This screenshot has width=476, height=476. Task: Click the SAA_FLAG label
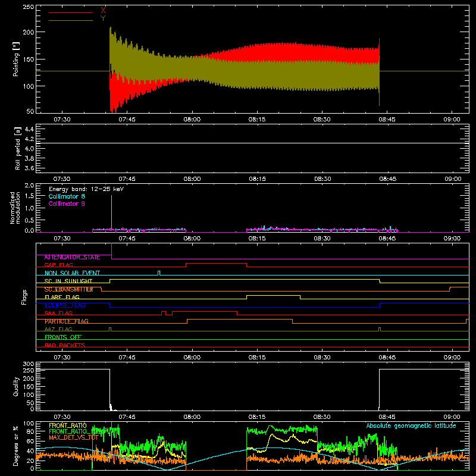point(58,314)
